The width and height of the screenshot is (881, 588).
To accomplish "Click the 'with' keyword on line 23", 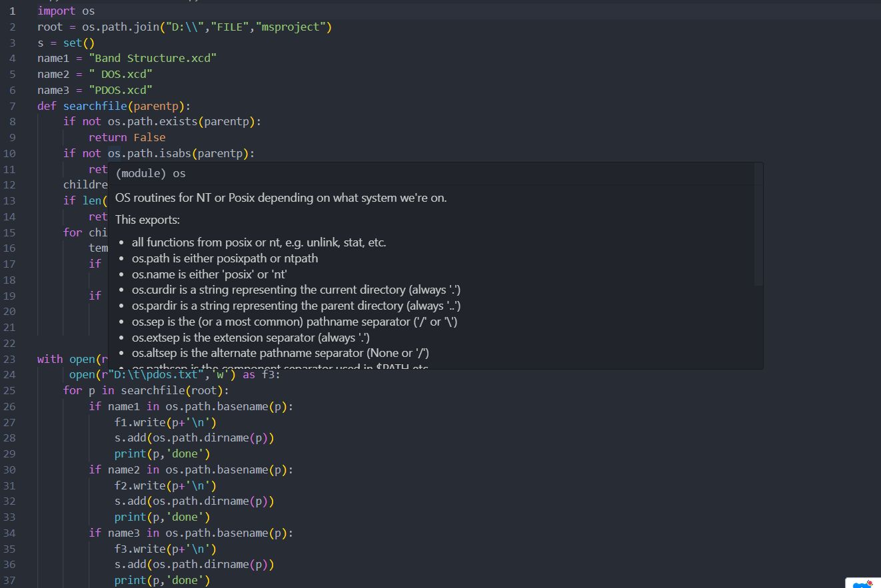I will [50, 359].
